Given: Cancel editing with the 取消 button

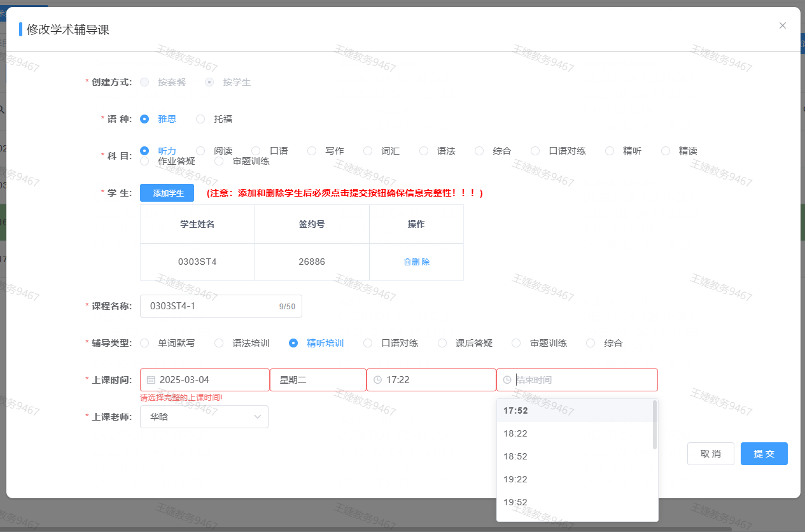Looking at the screenshot, I should tap(710, 454).
